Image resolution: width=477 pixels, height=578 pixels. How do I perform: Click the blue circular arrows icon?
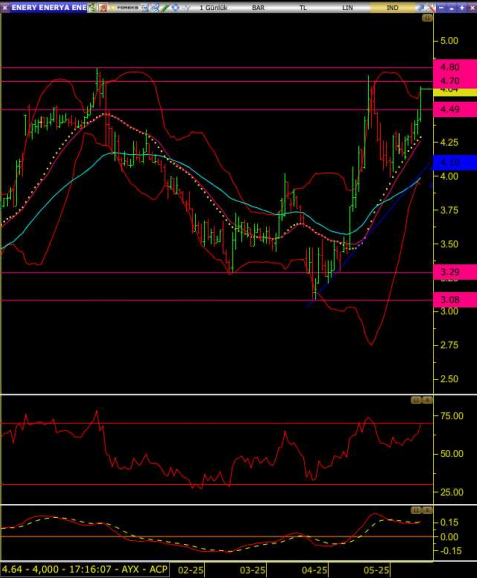pyautogui.click(x=175, y=8)
